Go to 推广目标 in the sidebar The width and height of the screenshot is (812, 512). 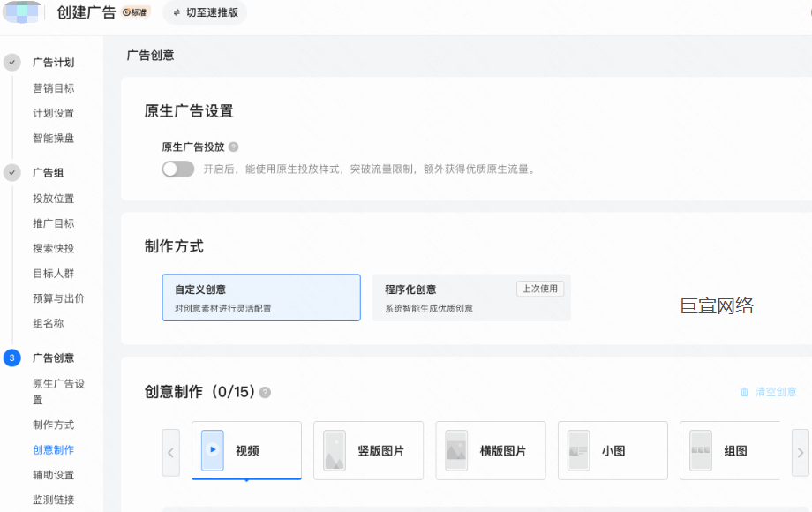[x=53, y=223]
